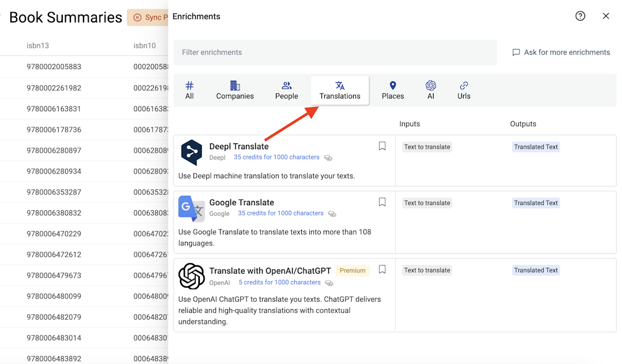The width and height of the screenshot is (622, 364).
Task: Click the OpenAI logo for ChatGPT translation
Action: click(x=191, y=276)
